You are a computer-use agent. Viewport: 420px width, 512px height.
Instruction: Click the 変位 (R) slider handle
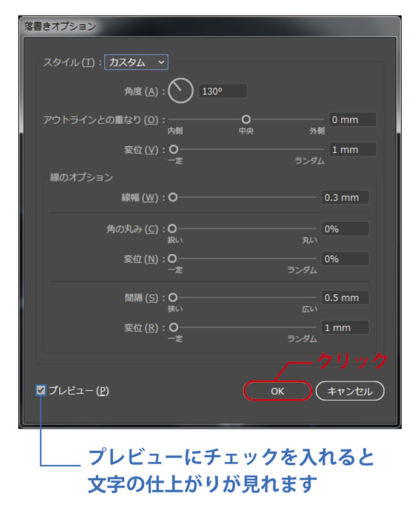click(173, 327)
